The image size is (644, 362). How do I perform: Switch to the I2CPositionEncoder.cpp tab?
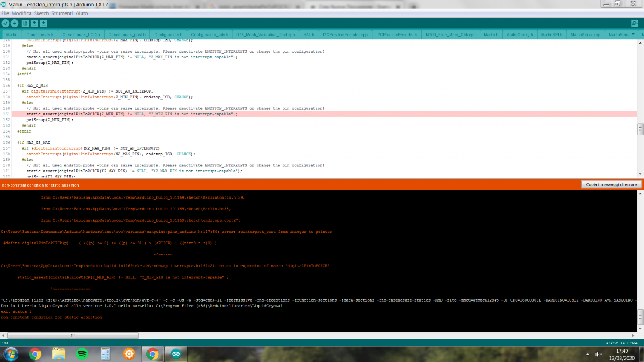(345, 35)
